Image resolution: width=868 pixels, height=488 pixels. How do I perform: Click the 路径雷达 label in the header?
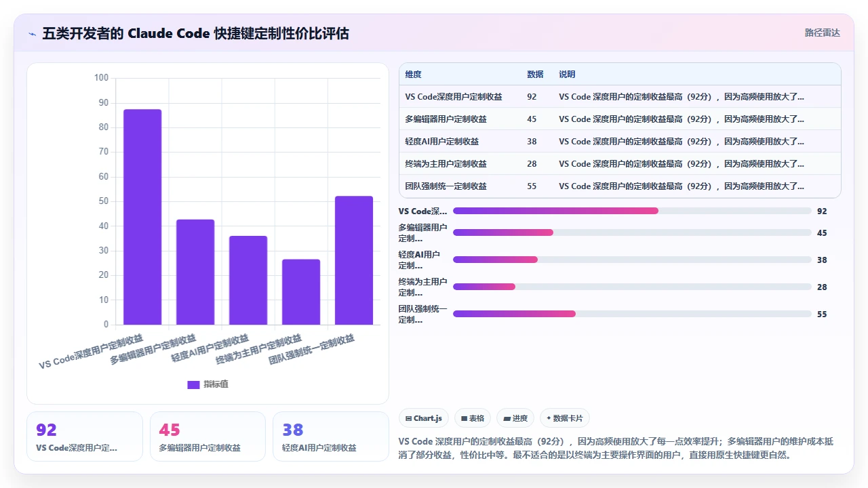823,33
